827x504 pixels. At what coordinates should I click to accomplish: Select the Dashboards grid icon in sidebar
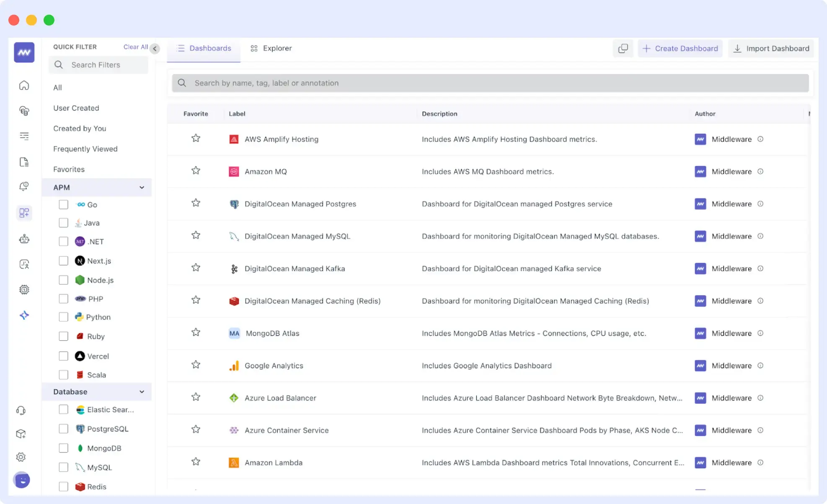tap(24, 213)
